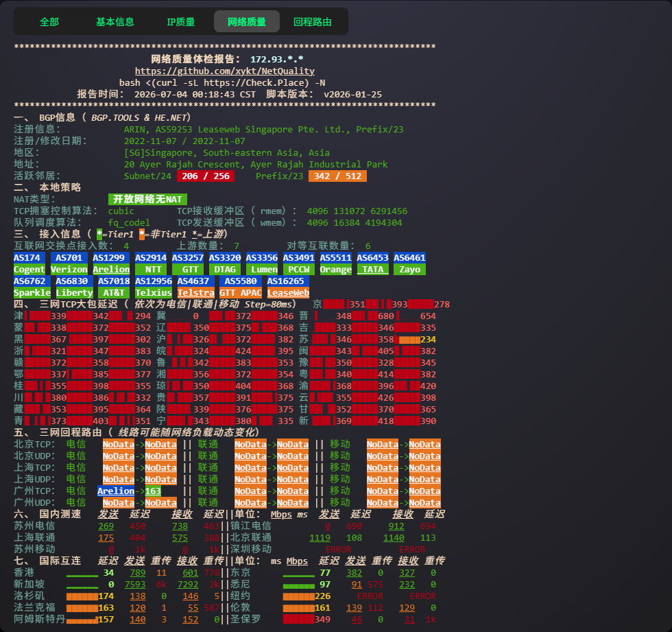
Task: Click the AT&T label
Action: click(x=114, y=293)
